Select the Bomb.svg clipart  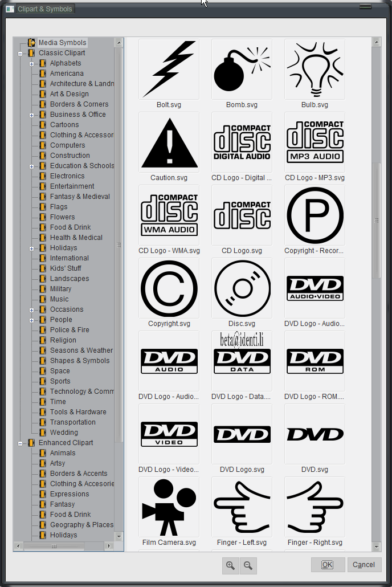pyautogui.click(x=242, y=70)
